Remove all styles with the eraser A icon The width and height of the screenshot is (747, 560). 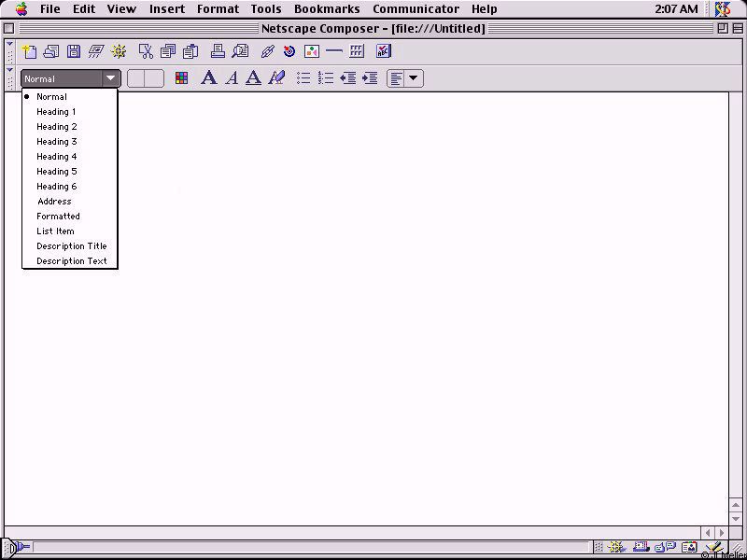pos(276,77)
